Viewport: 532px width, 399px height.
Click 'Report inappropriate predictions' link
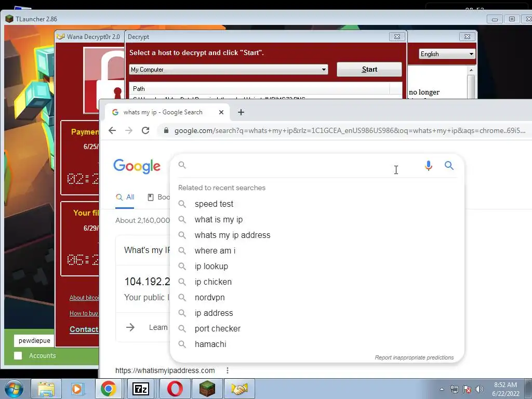414,357
